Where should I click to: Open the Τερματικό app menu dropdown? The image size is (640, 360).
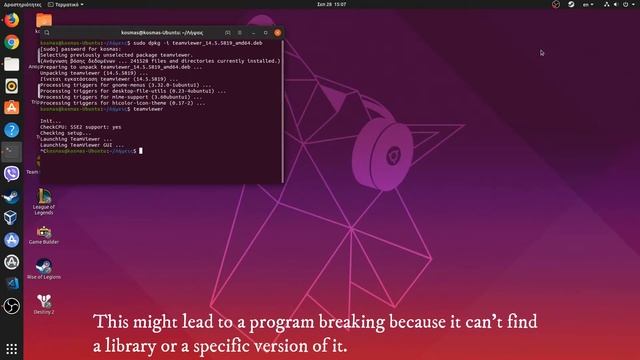[66, 4]
